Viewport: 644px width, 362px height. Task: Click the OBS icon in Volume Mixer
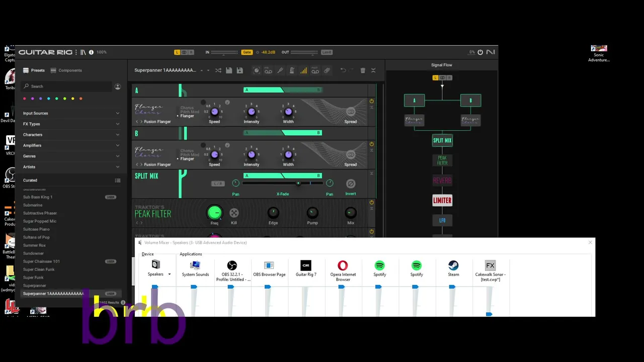pyautogui.click(x=232, y=265)
